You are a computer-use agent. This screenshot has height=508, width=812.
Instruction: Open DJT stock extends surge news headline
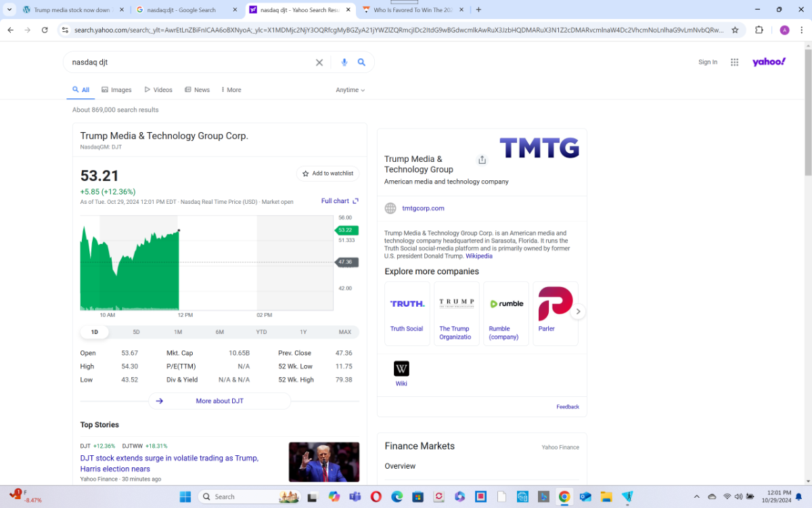point(169,463)
